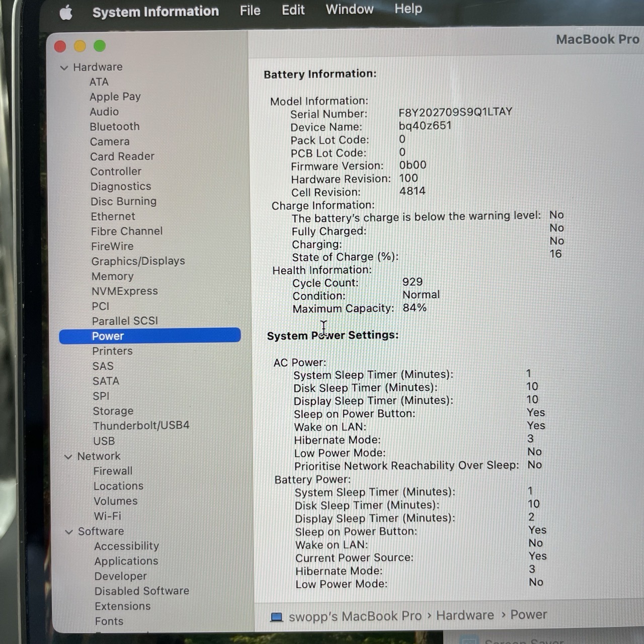644x644 pixels.
Task: Select Diagnostics in the sidebar
Action: [121, 187]
